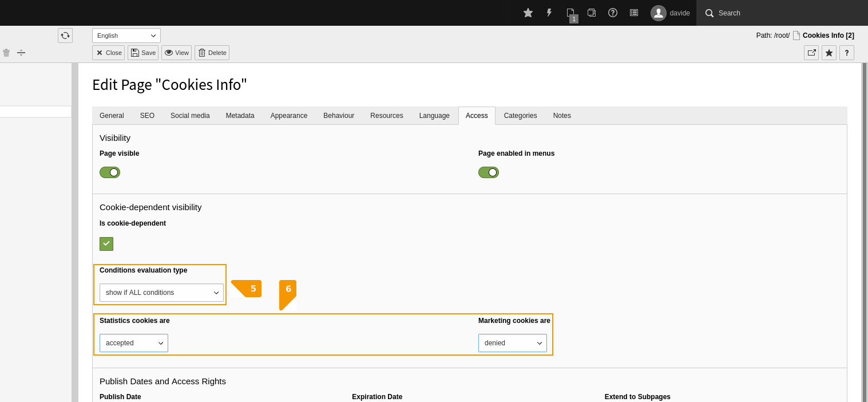Viewport: 868px width, 402px height.
Task: Add bookmark with star button near path
Action: tap(829, 53)
